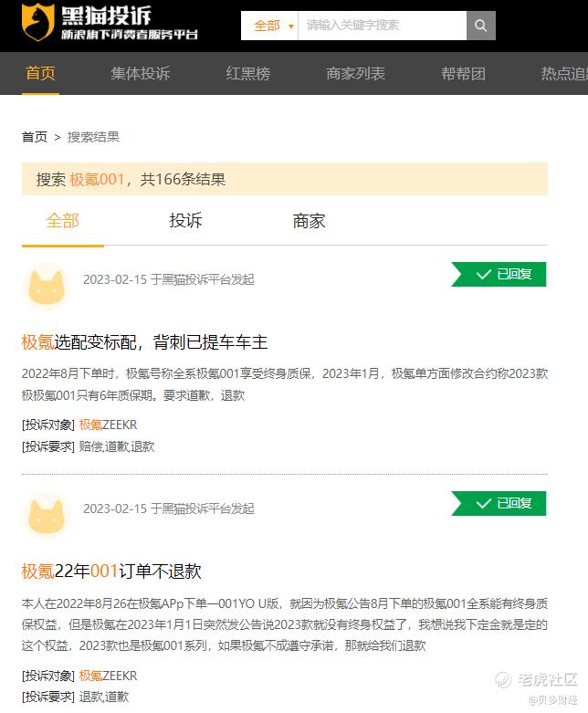Click description text beginning 2022年8月下单时
This screenshot has height=713, width=588.
[x=285, y=384]
